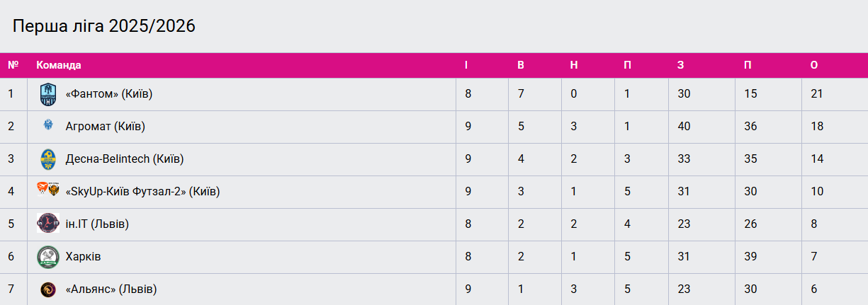Screen dimensions: 868x305
Task: Click the Н draws column header
Action: pos(574,65)
